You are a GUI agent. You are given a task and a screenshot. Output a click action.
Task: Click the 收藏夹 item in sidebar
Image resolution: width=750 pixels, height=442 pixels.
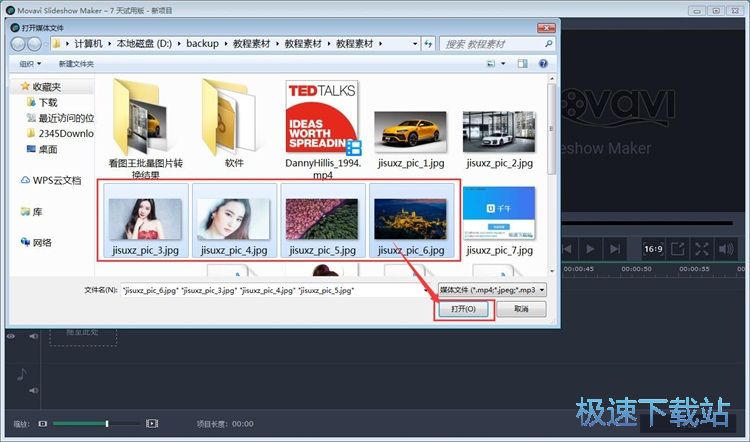tap(46, 87)
